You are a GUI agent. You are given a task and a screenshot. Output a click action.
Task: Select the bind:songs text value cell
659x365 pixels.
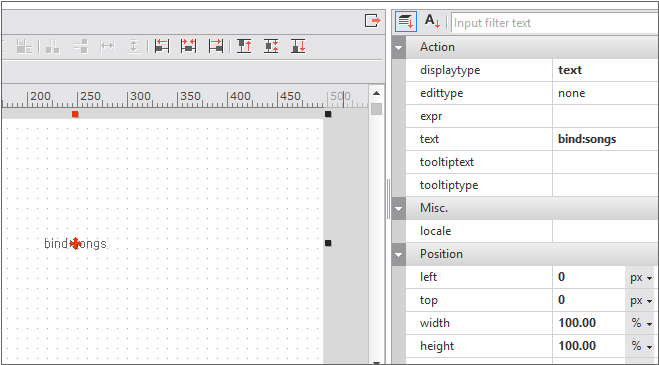[606, 139]
